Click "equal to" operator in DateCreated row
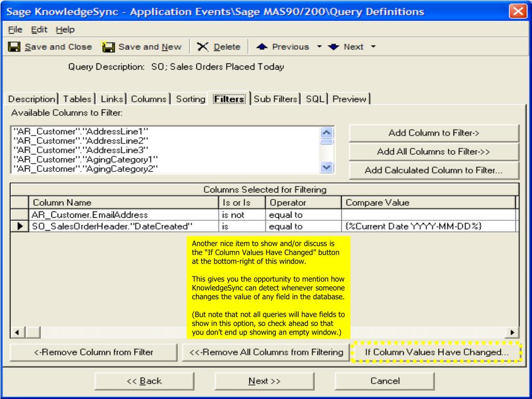Viewport: 532px width, 399px height. tap(303, 227)
